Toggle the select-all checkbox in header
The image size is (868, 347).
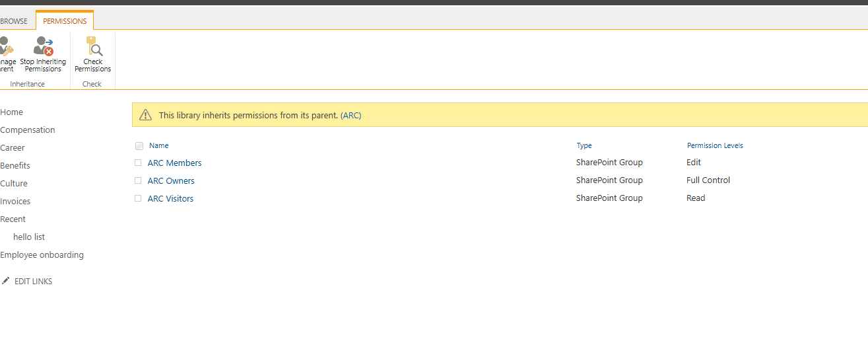tap(139, 146)
